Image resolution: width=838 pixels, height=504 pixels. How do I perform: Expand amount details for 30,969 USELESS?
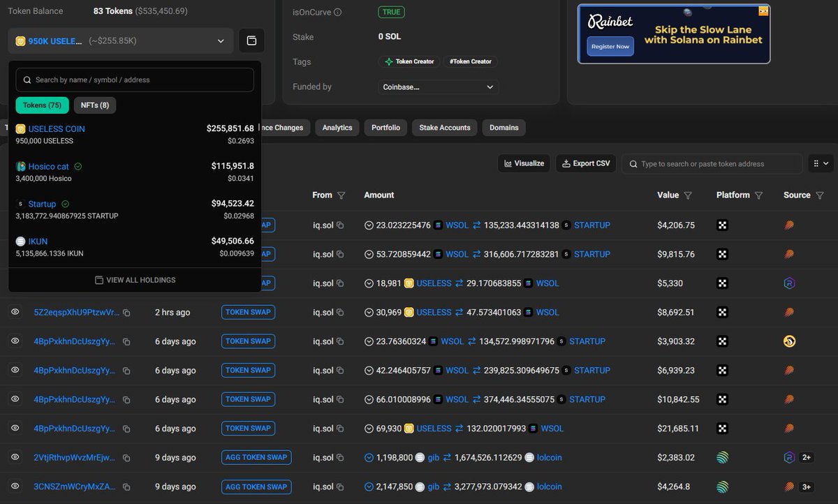(x=369, y=313)
